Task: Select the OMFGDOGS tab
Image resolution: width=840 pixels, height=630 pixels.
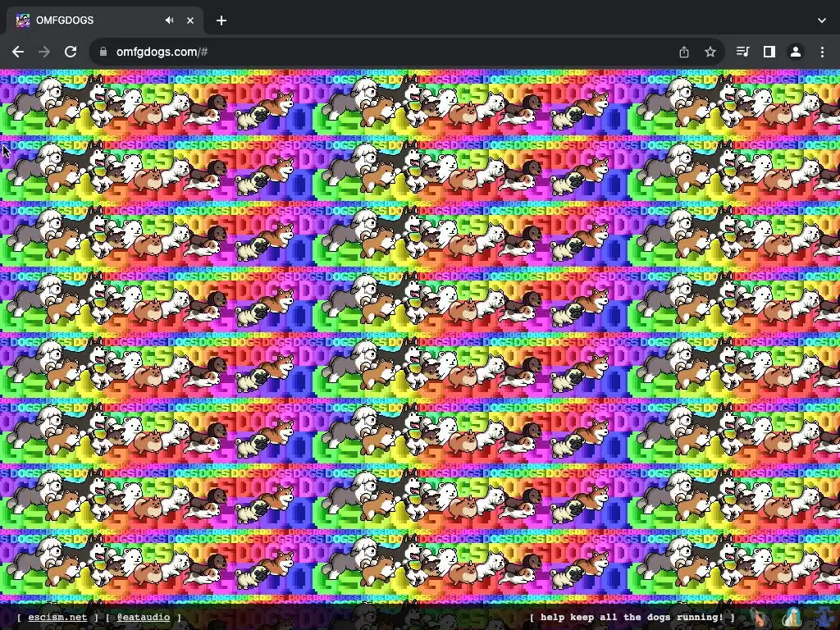Action: [104, 21]
